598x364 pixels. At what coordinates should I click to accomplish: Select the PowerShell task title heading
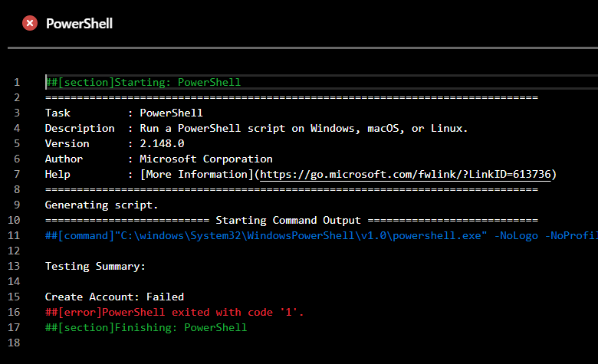79,24
